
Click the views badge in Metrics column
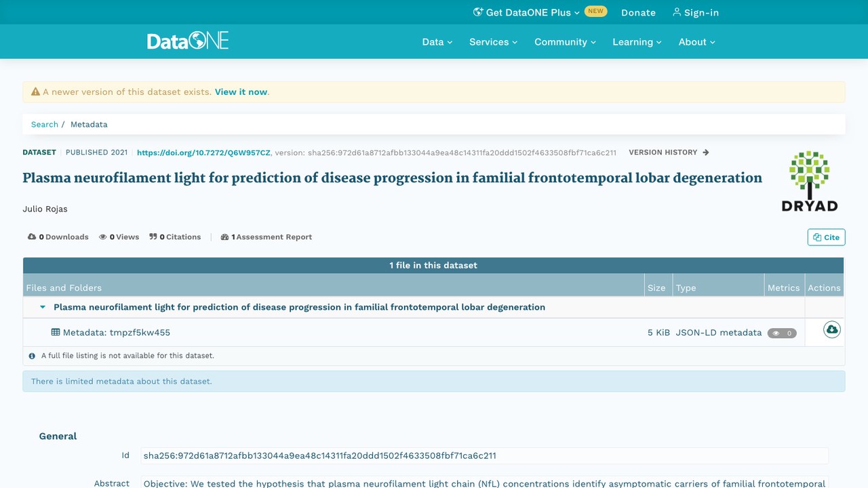pyautogui.click(x=782, y=333)
